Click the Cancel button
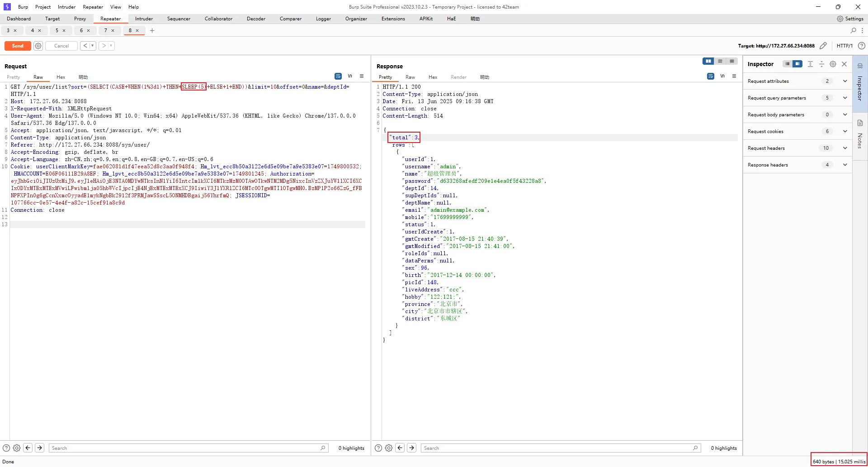This screenshot has width=868, height=467. [61, 46]
